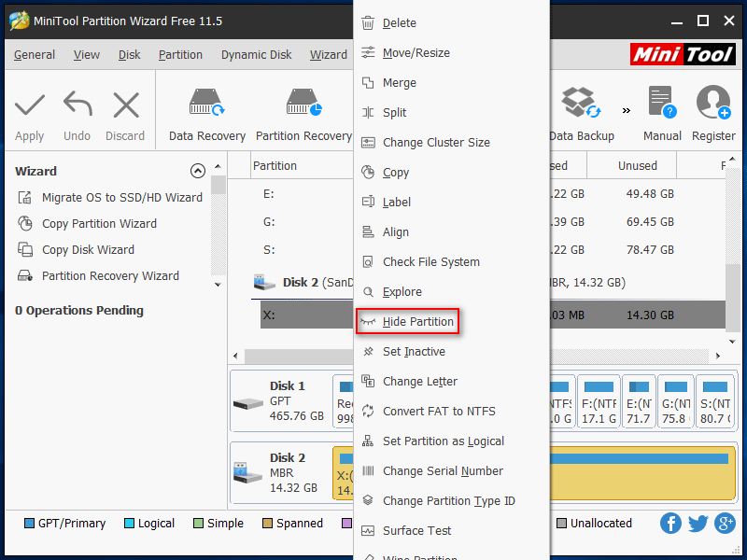
Task: Click the Set Partition as Logical icon
Action: click(x=368, y=441)
